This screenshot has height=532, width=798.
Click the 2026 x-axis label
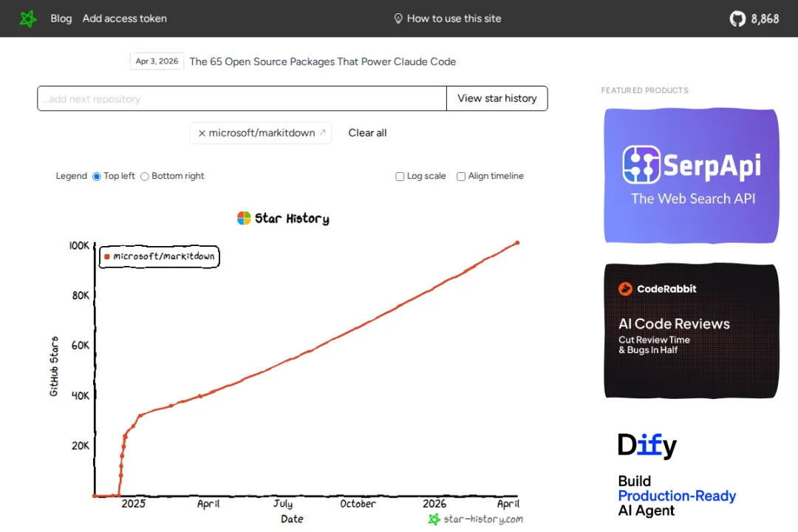434,503
